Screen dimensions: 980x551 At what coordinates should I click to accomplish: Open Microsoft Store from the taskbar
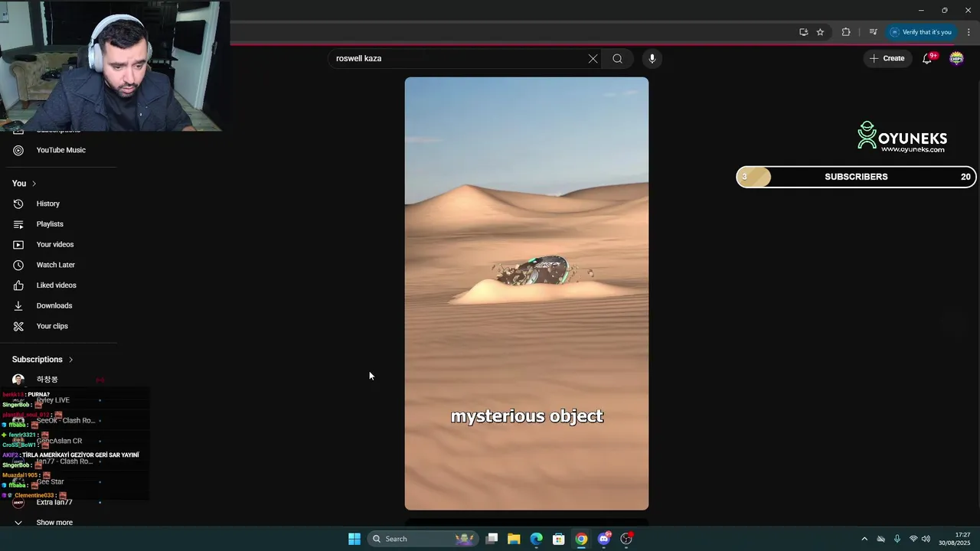click(559, 539)
